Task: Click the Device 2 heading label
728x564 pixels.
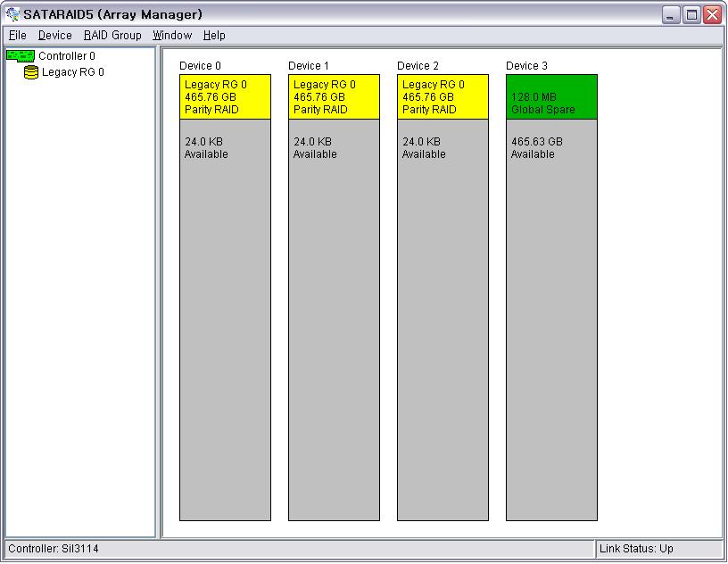Action: [x=418, y=66]
